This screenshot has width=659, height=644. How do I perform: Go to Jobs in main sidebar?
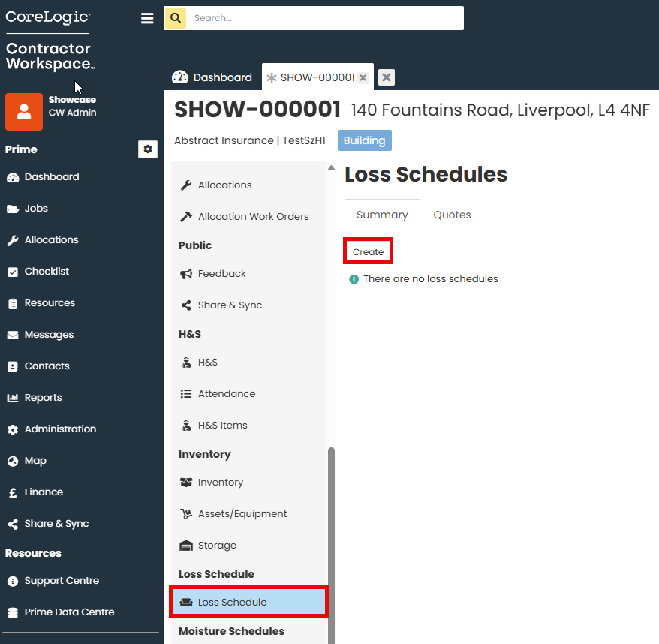[36, 209]
